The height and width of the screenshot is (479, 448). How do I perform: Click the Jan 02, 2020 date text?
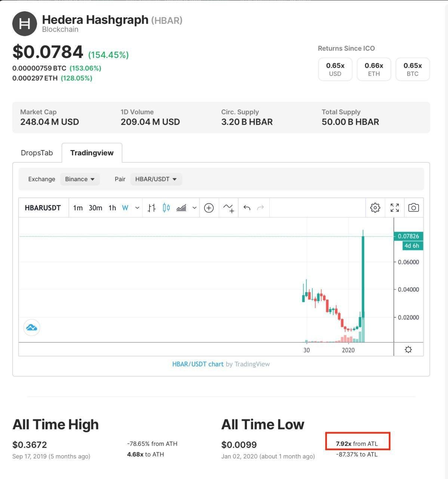coord(268,457)
